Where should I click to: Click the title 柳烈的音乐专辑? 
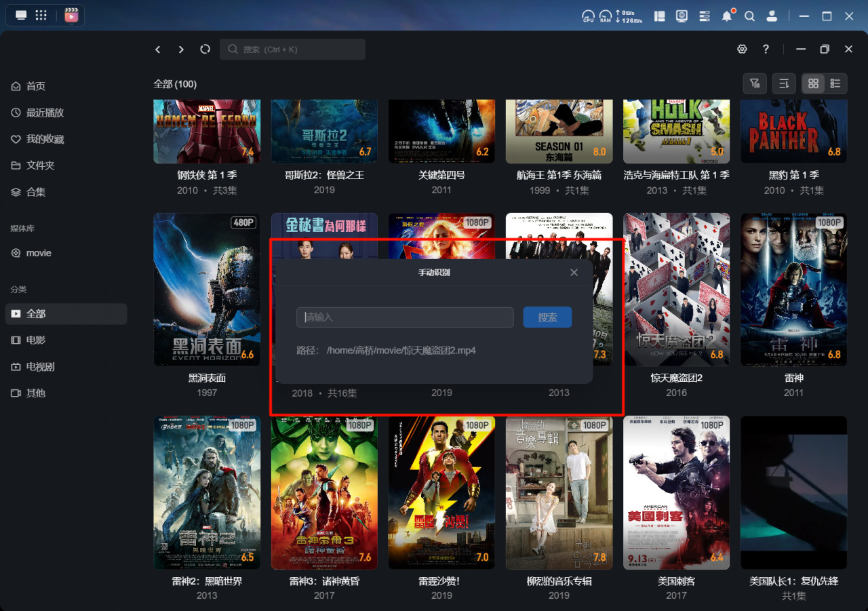coord(559,581)
